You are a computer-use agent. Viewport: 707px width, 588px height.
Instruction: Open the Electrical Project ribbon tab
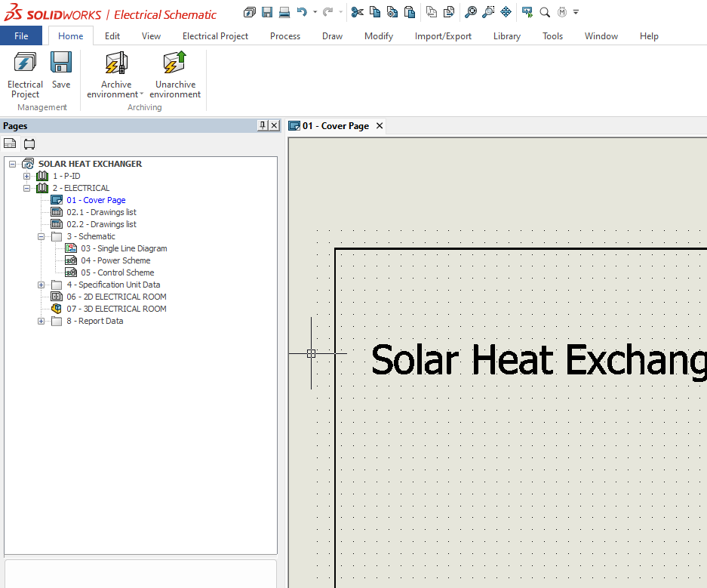pyautogui.click(x=215, y=36)
